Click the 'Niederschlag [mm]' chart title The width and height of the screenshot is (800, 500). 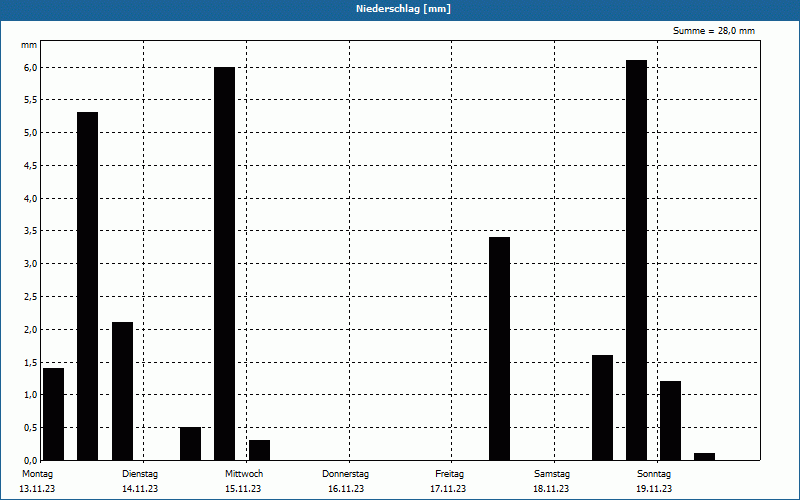tap(403, 9)
